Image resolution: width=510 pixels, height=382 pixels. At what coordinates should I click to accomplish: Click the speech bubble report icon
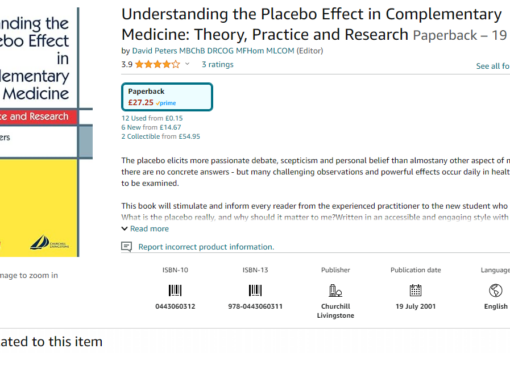126,247
